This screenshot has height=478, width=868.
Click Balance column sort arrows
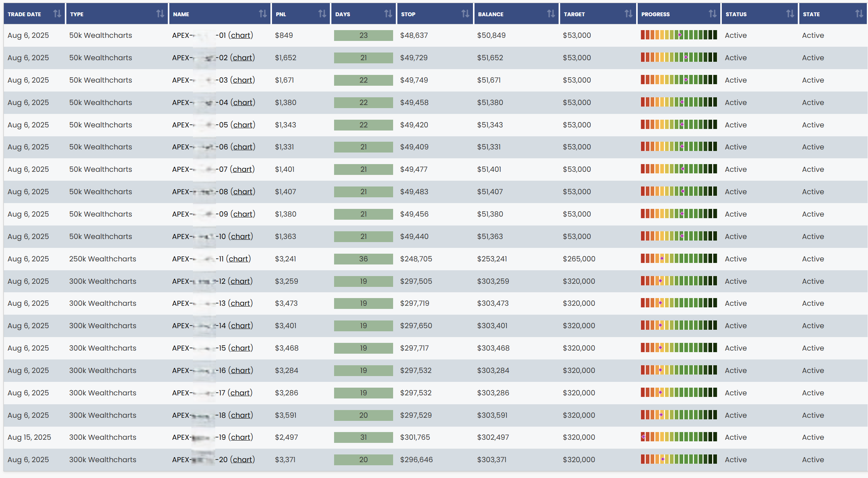(x=551, y=14)
